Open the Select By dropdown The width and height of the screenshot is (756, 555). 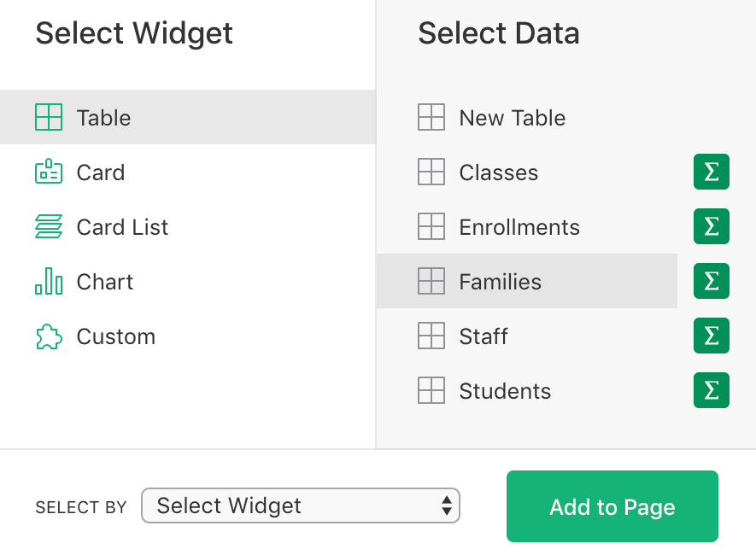pos(301,505)
